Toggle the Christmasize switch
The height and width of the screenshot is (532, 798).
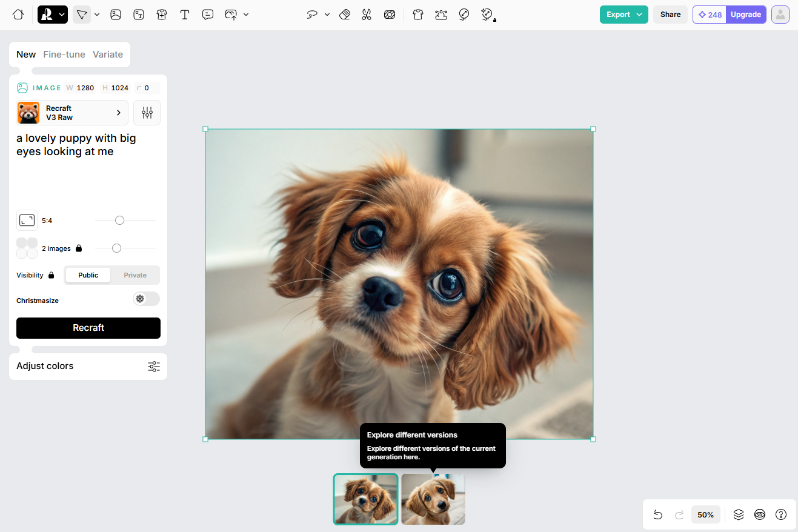[x=146, y=299]
